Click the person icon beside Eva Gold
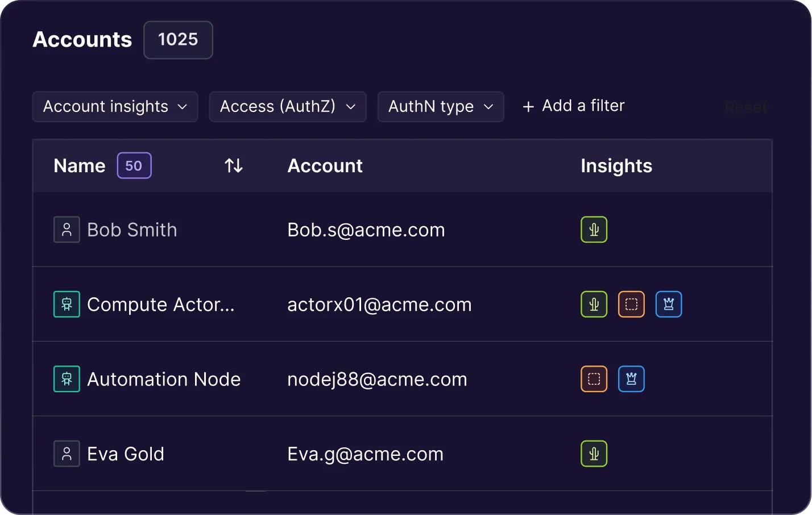Viewport: 812px width, 515px height. click(67, 454)
